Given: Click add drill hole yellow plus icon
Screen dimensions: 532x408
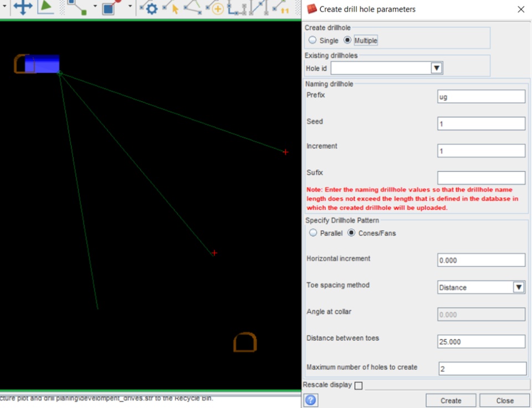Looking at the screenshot, I should [x=215, y=7].
